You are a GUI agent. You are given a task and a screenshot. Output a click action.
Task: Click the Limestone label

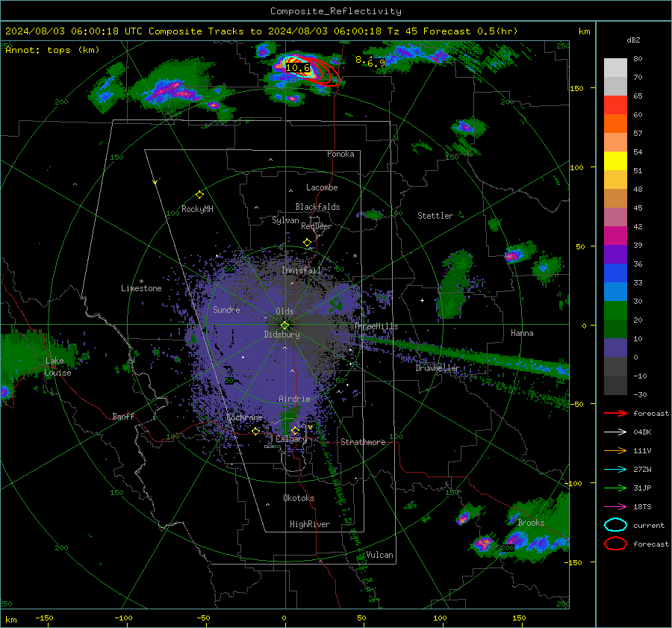tap(141, 288)
